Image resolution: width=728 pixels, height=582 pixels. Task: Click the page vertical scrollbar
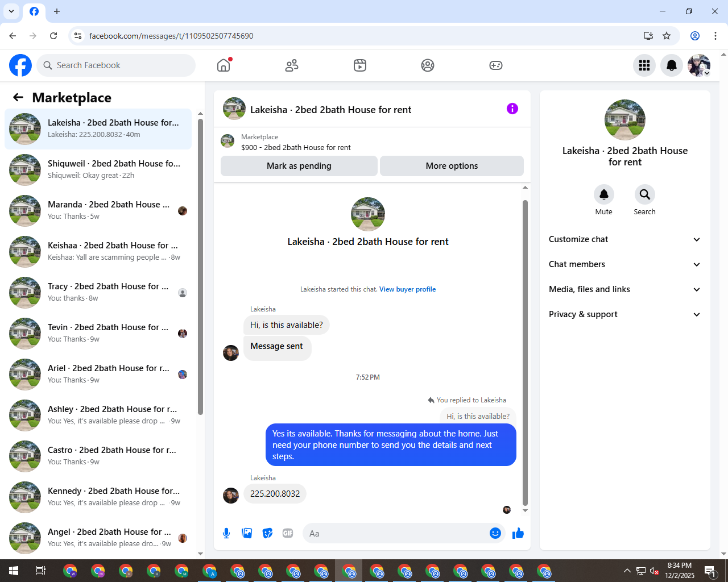click(723, 304)
